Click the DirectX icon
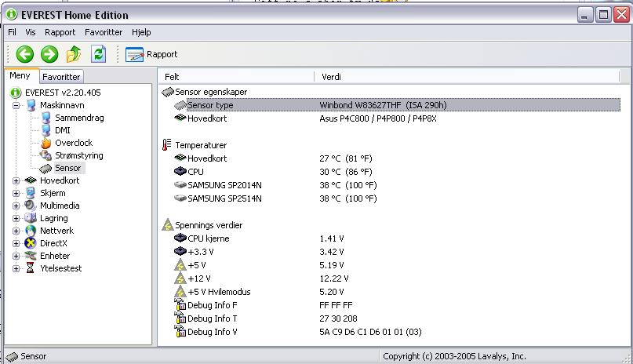The width and height of the screenshot is (633, 364). pyautogui.click(x=31, y=243)
